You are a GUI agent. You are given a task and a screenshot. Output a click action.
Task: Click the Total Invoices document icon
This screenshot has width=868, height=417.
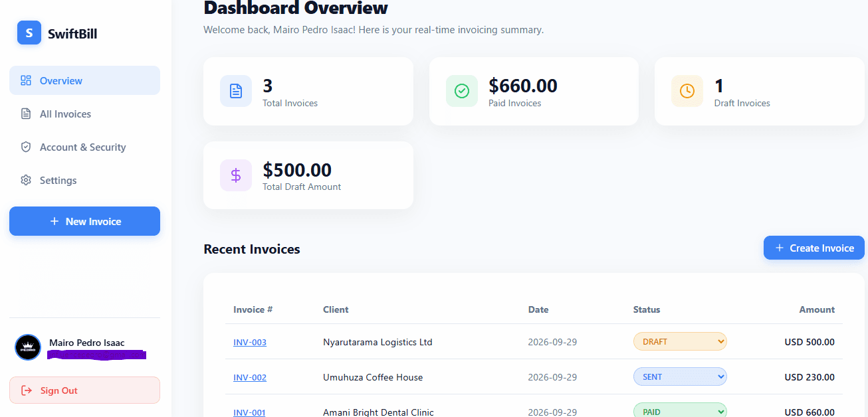(x=236, y=91)
